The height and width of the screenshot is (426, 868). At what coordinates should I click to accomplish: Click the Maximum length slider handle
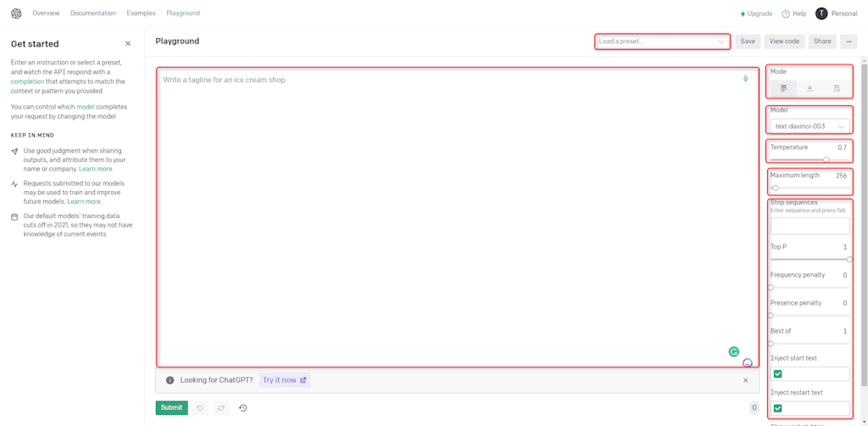click(x=776, y=188)
